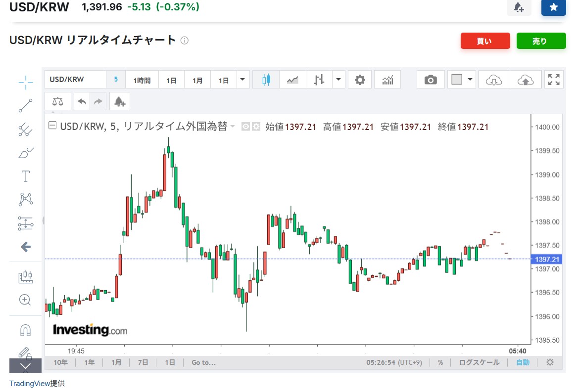Toggle the log scale (ログスケール) option
579x392 pixels.
[479, 362]
